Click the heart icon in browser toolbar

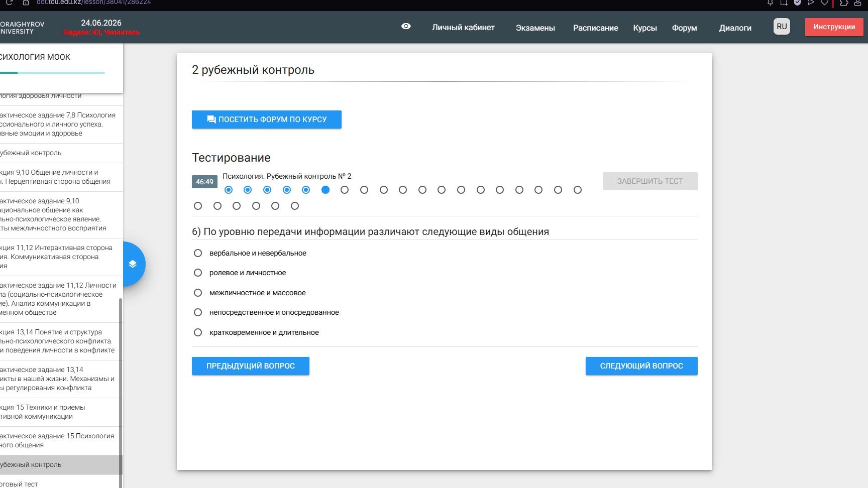coord(824,3)
